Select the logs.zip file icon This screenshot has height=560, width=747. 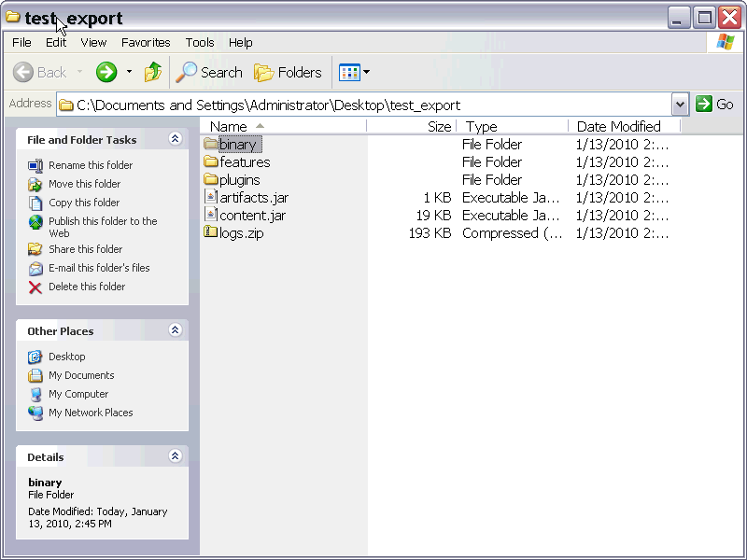point(211,232)
